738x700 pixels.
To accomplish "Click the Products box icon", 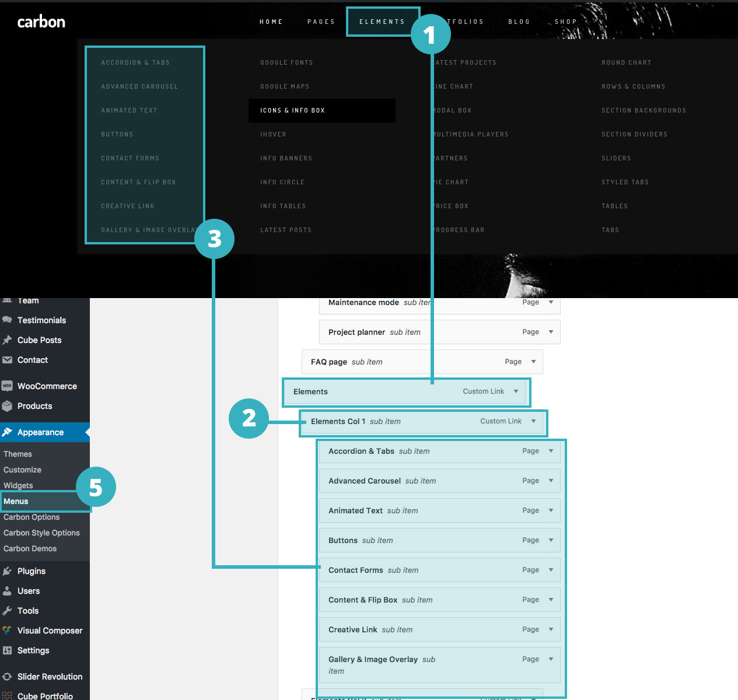I will point(7,406).
